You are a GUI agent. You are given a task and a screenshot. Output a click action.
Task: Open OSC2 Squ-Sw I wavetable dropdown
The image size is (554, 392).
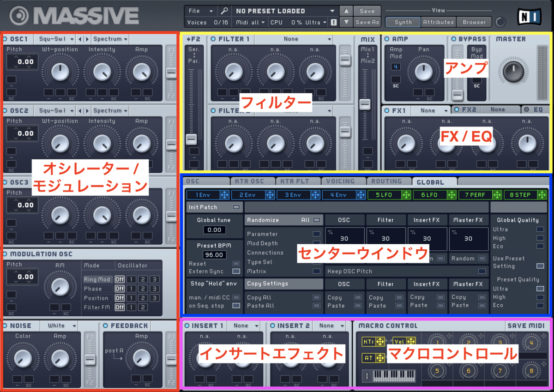(x=56, y=111)
